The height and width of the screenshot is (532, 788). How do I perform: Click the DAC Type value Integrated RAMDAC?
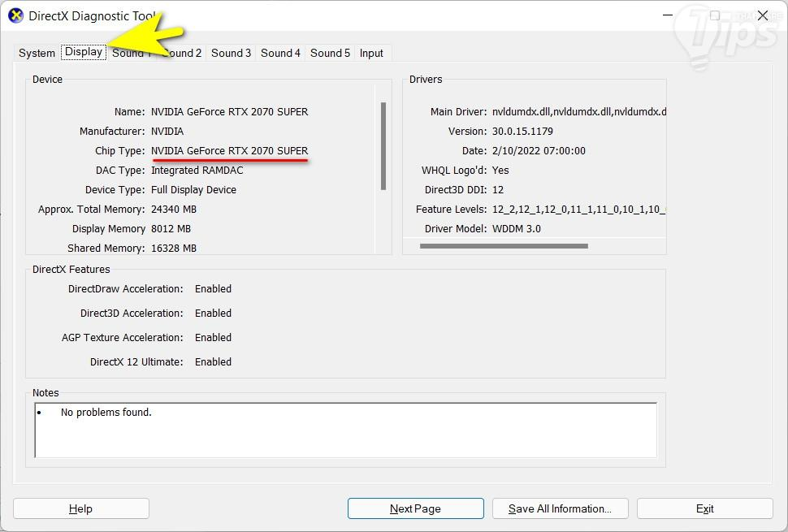pyautogui.click(x=197, y=171)
